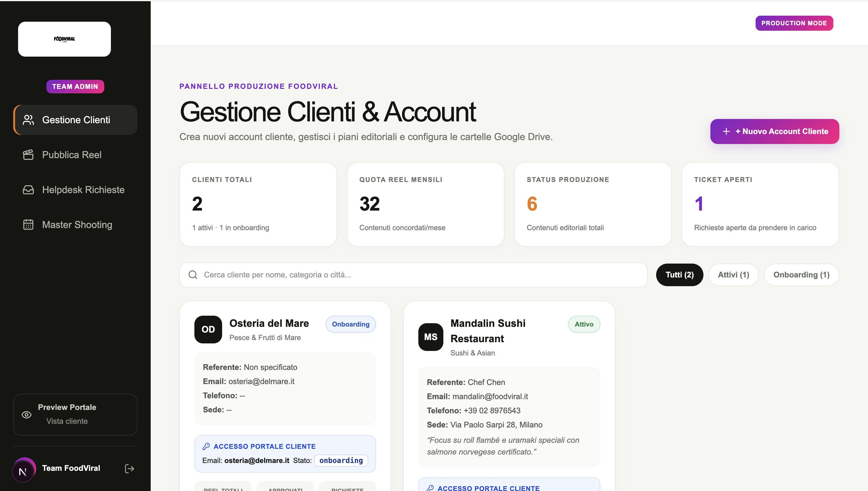Click Referente Non specificato line
This screenshot has width=868, height=491.
tap(250, 367)
